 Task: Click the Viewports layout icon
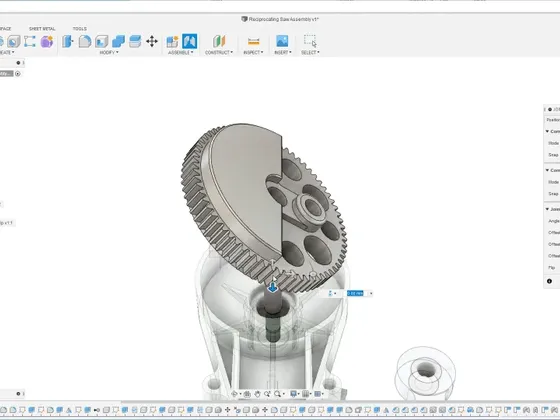(317, 394)
